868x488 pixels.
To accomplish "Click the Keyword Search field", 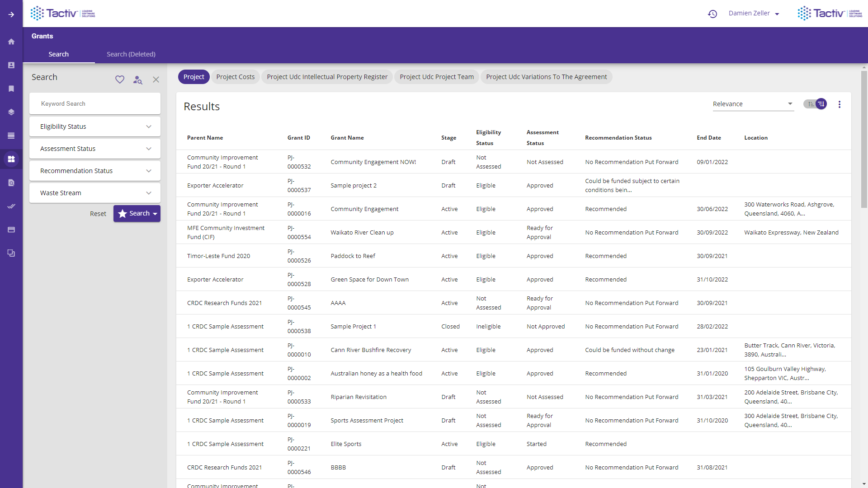I will [95, 103].
